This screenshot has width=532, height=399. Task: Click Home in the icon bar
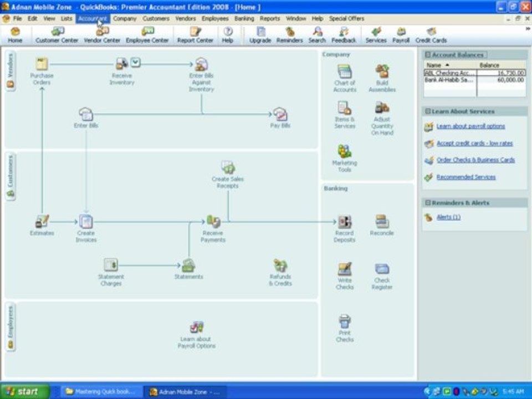pyautogui.click(x=16, y=35)
